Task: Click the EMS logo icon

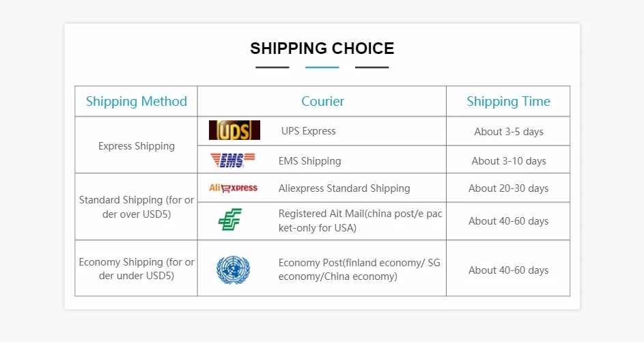Action: pyautogui.click(x=232, y=160)
